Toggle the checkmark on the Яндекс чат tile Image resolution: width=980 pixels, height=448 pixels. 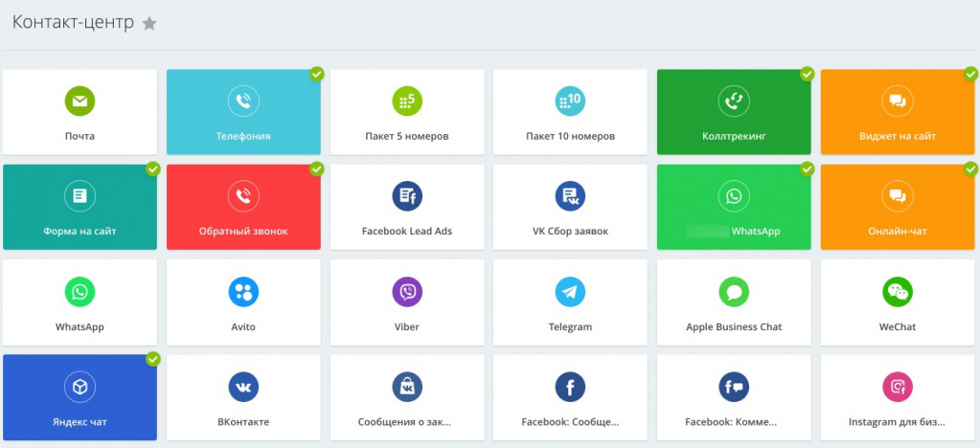point(153,359)
